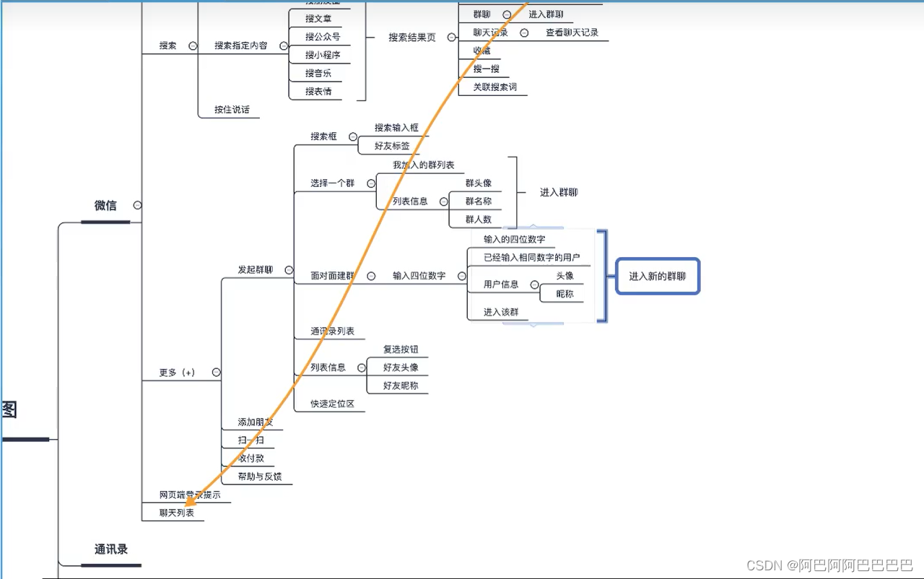Collapse toggle of 列表信息 beside 好友头像
The height and width of the screenshot is (579, 924).
click(x=361, y=367)
